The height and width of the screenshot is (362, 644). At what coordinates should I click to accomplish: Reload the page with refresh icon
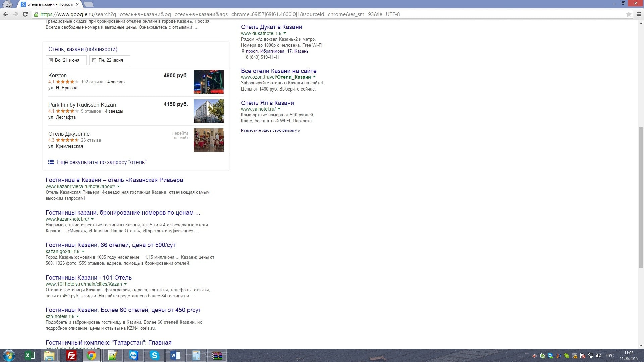25,14
